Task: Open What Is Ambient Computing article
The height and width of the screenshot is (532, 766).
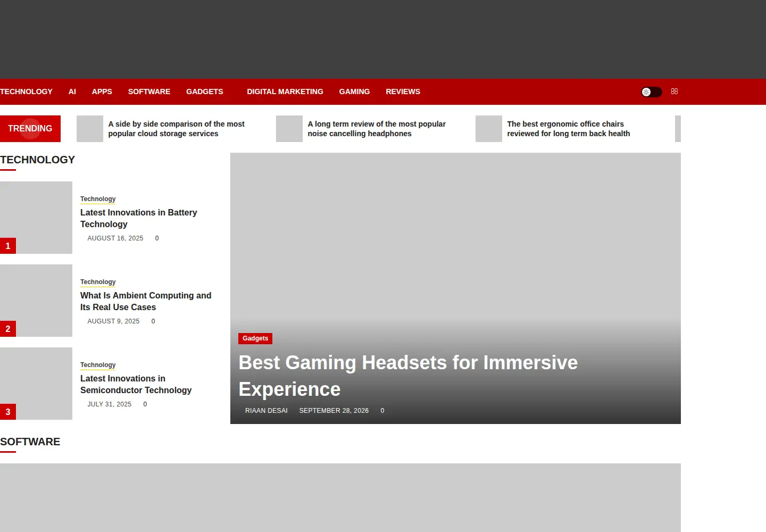Action: point(146,301)
